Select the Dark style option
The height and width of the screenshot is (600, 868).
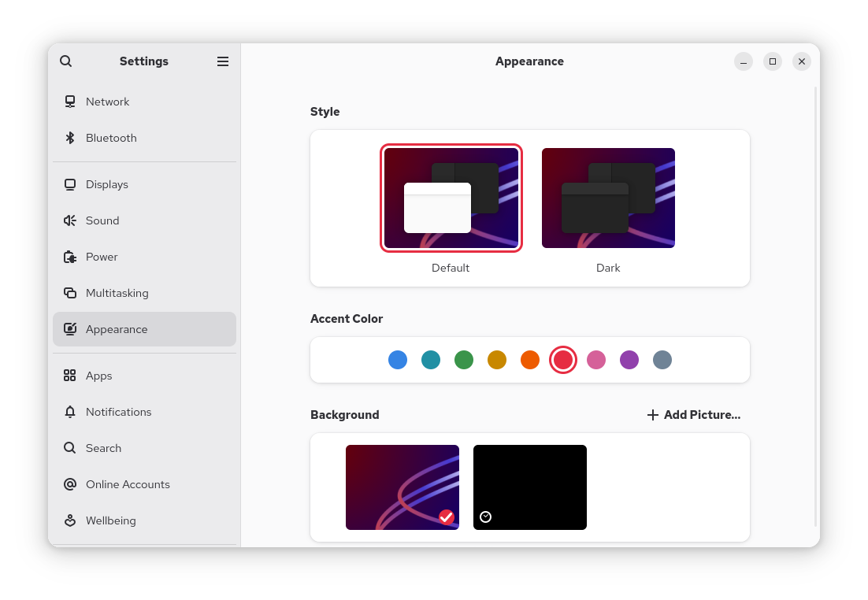click(x=608, y=198)
